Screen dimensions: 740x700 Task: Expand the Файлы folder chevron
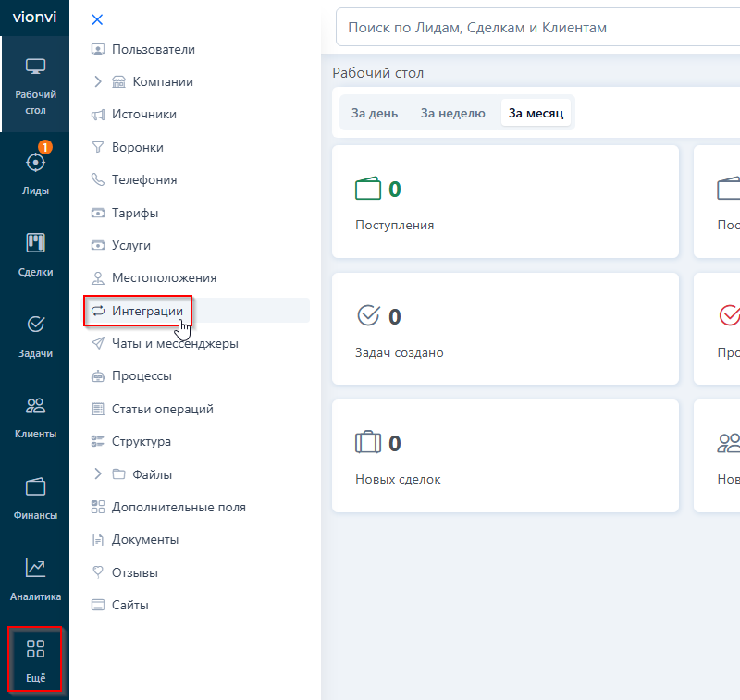98,474
